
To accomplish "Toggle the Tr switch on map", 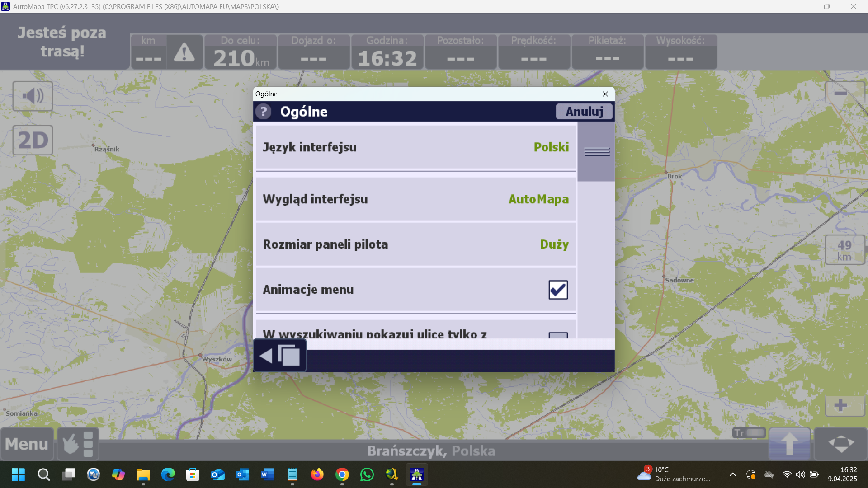I will click(749, 433).
